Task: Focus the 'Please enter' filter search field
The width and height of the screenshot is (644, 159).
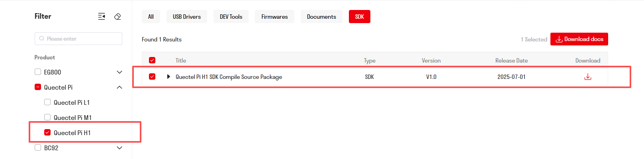Action: coord(78,39)
